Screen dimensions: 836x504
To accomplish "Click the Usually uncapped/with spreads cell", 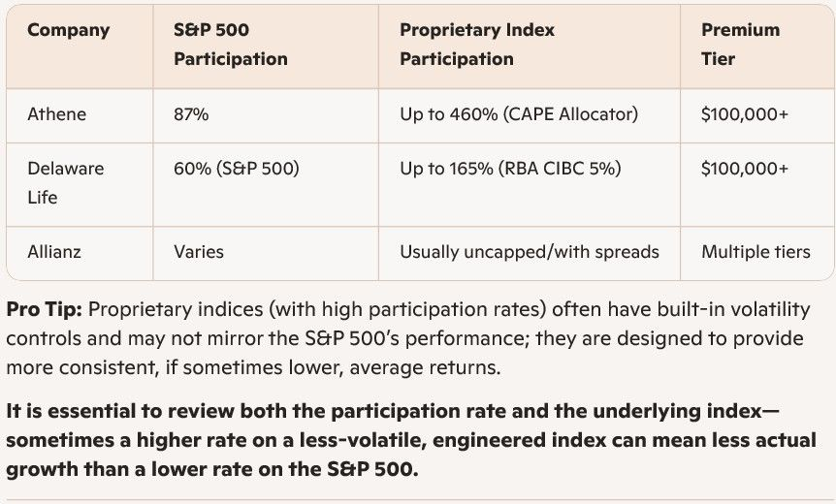I will pos(529,252).
